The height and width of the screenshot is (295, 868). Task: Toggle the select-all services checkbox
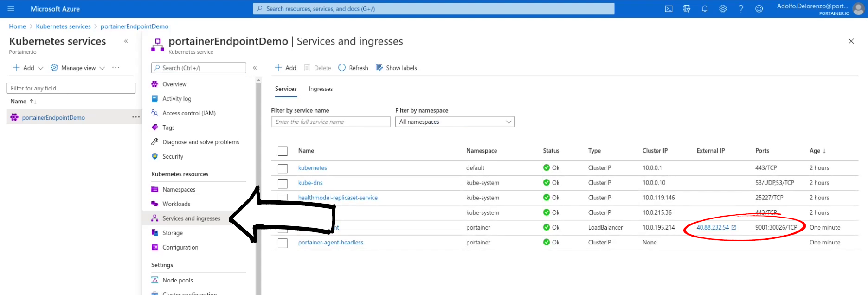pos(283,151)
